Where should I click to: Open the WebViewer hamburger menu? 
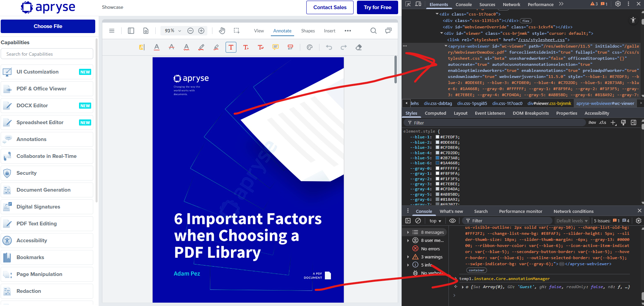click(112, 31)
